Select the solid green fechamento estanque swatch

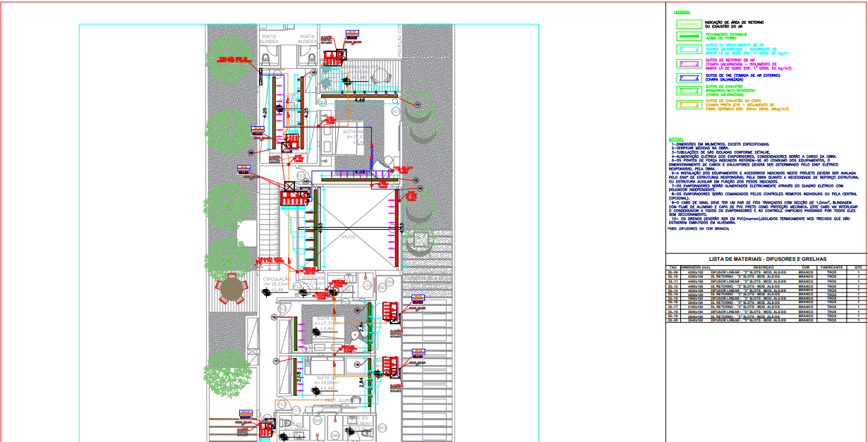tap(687, 35)
